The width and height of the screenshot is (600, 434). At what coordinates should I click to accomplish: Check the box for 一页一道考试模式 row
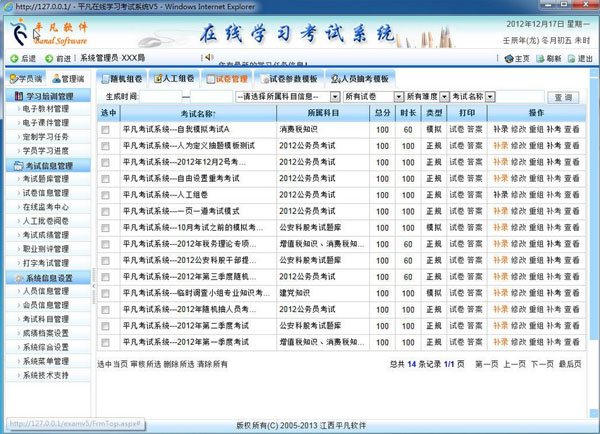(105, 212)
